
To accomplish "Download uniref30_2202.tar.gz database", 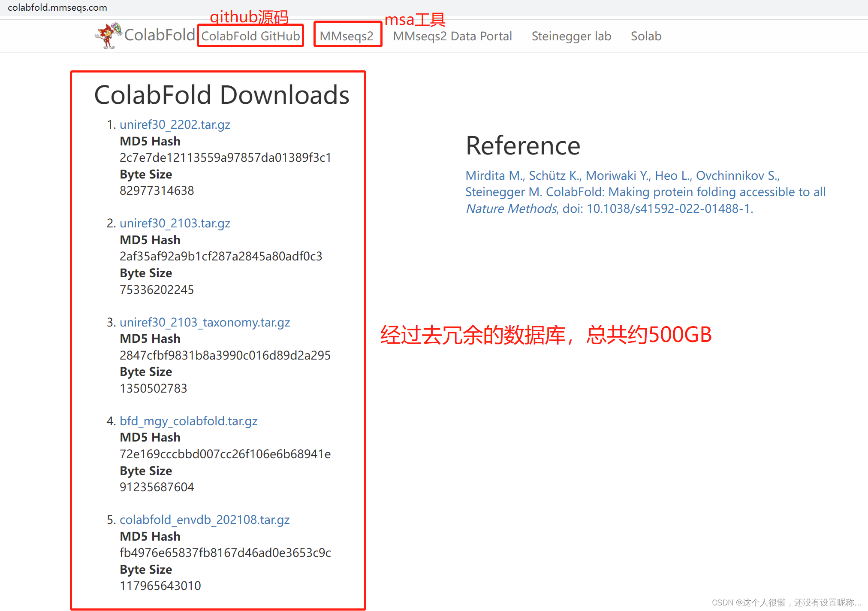I will (x=175, y=124).
